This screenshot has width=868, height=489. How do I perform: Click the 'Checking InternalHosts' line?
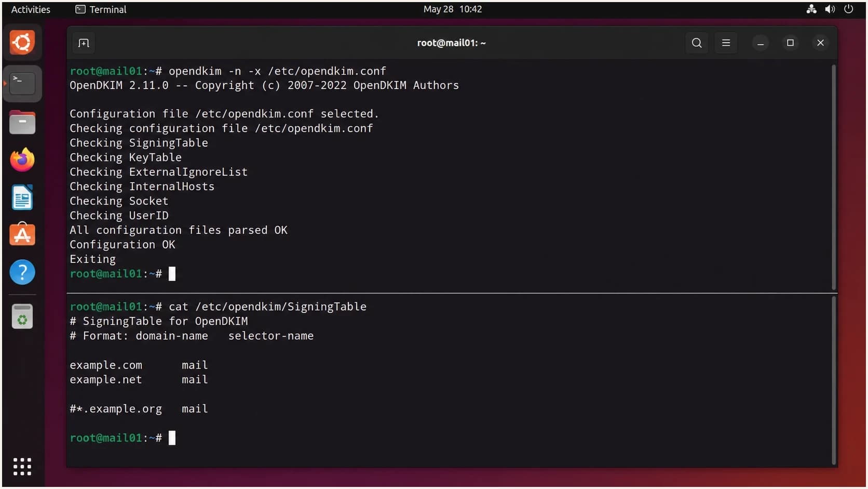click(x=142, y=187)
